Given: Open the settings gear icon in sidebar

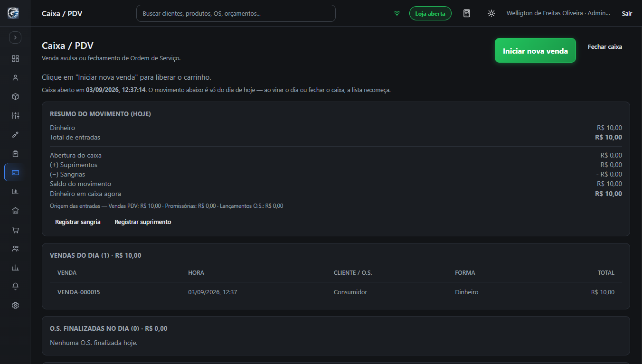Looking at the screenshot, I should coord(15,305).
